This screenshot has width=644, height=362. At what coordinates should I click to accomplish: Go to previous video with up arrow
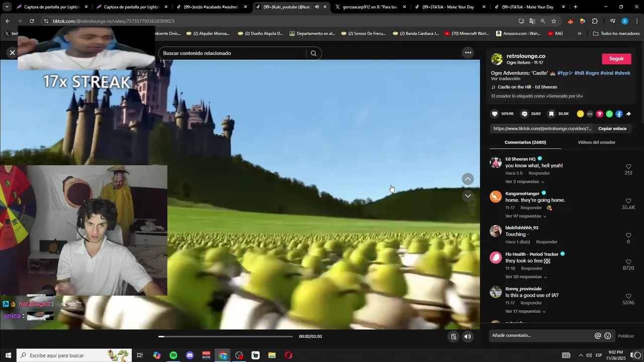(x=468, y=179)
